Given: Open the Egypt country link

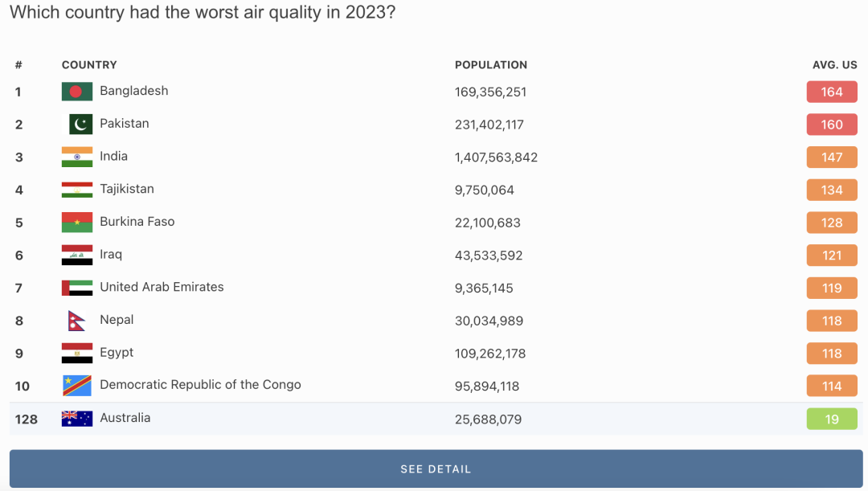Looking at the screenshot, I should 117,353.
